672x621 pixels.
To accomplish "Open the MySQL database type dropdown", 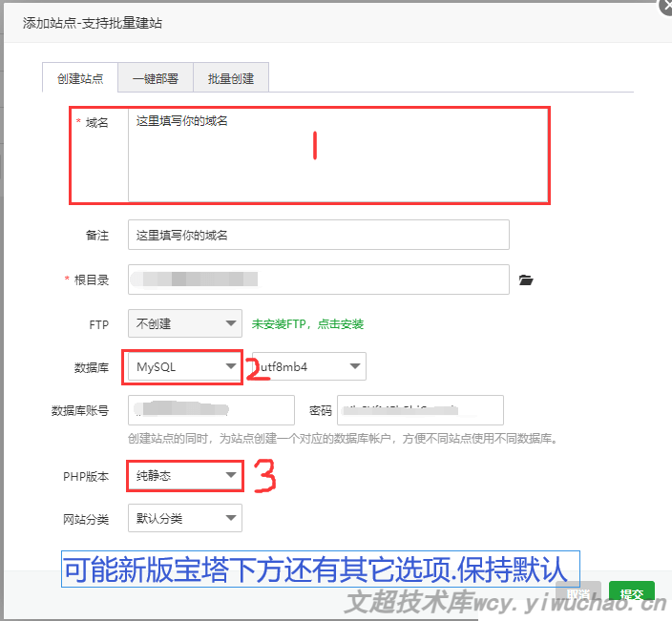I will (185, 366).
